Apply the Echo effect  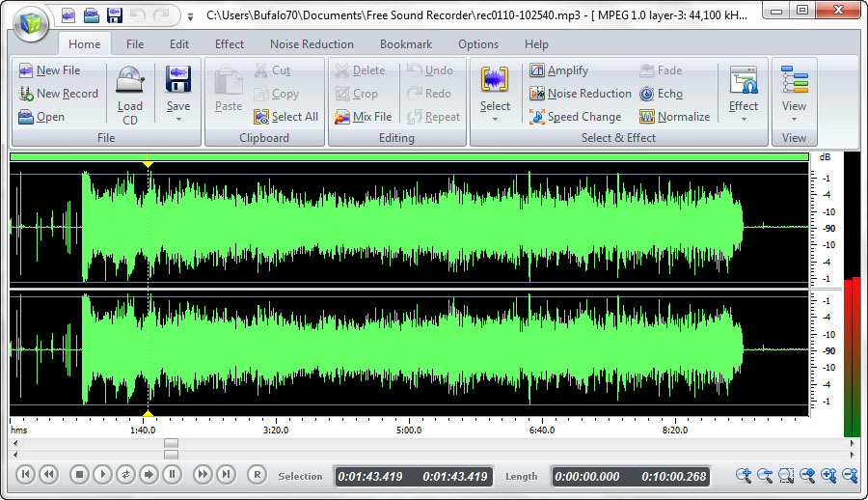pos(661,94)
